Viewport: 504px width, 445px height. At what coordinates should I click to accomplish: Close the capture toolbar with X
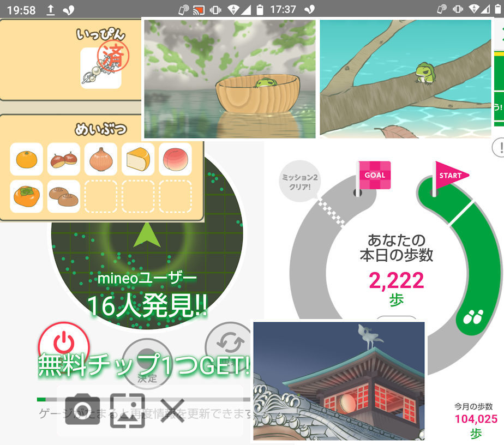point(172,410)
